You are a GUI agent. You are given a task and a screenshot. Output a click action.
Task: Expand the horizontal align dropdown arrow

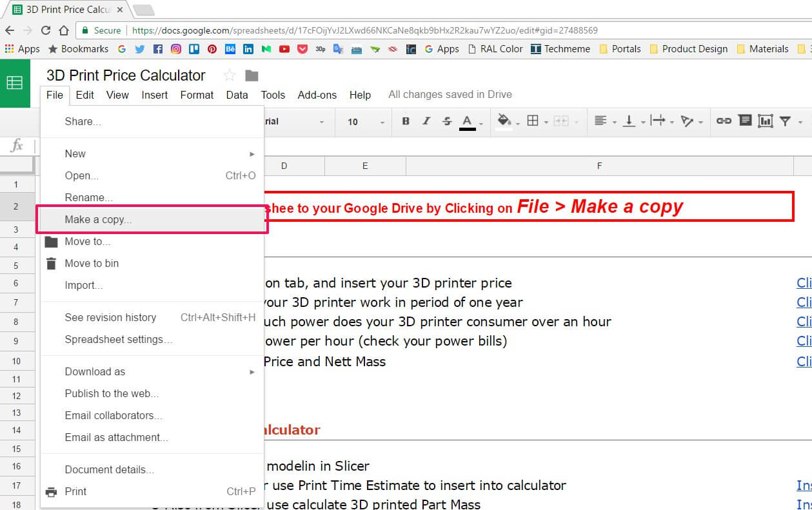[614, 122]
